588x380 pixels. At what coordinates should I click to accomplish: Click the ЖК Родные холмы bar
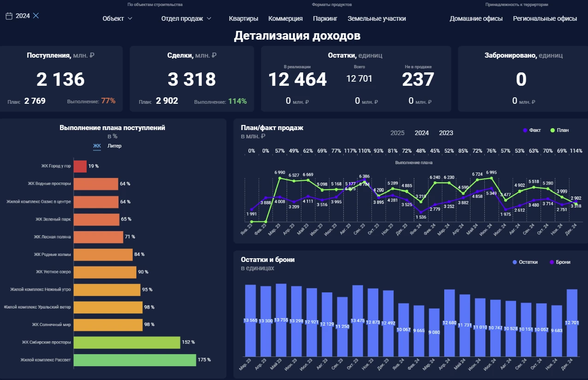[103, 255]
